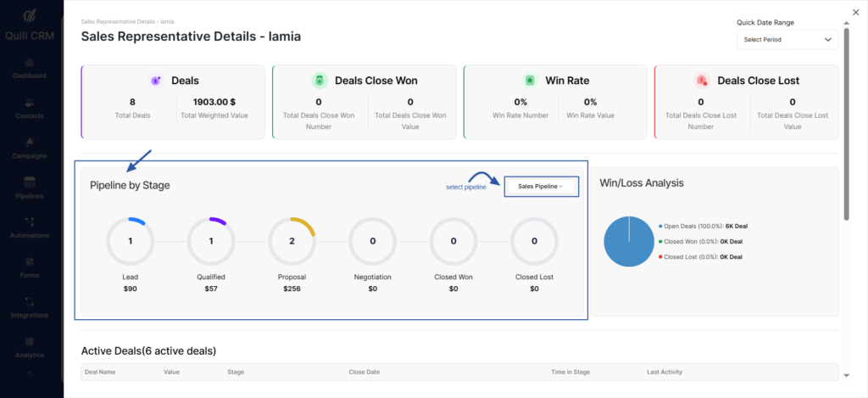Expand the Sales Pipeline selector dropdown

[x=541, y=187]
